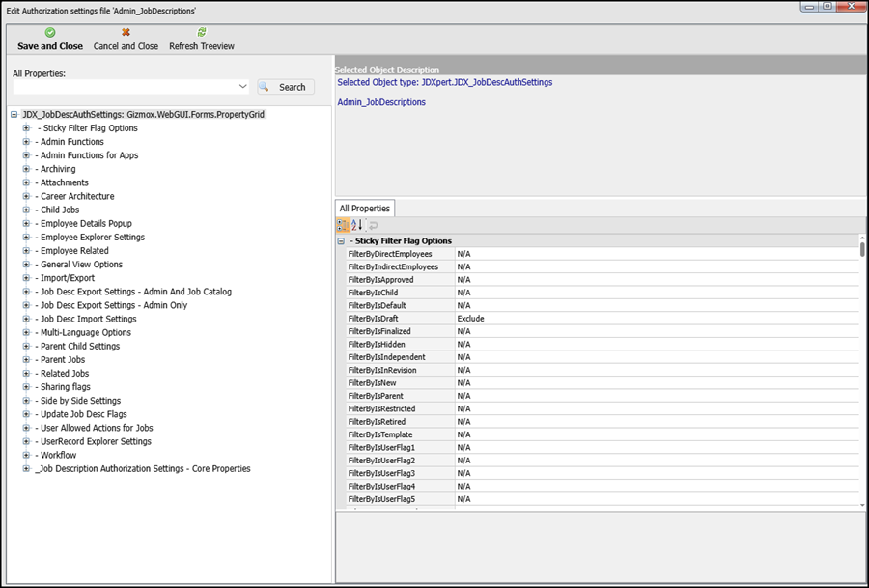
Task: Click the N/A value of FilterByIsTemplate
Action: (x=463, y=434)
